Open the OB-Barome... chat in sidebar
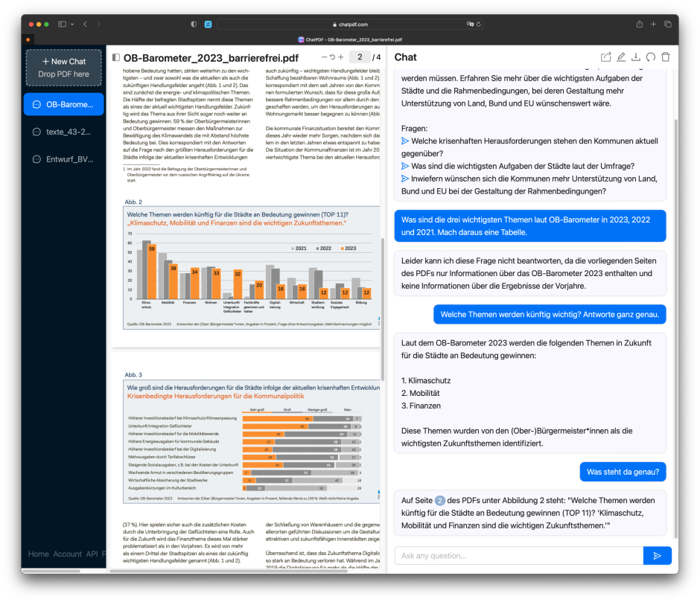700x602 pixels. pyautogui.click(x=63, y=104)
